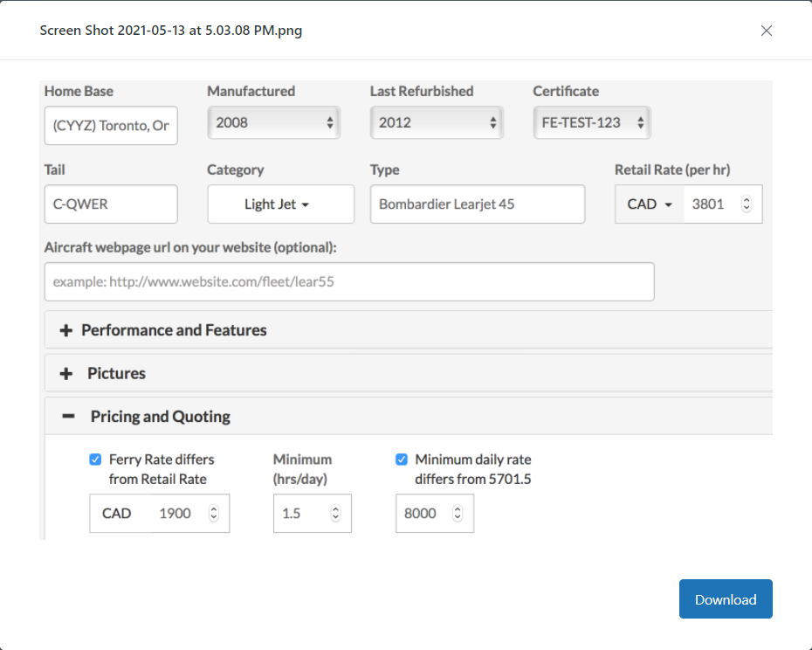Change the Retail Rate CAD currency selector
This screenshot has height=650, width=812.
point(650,204)
